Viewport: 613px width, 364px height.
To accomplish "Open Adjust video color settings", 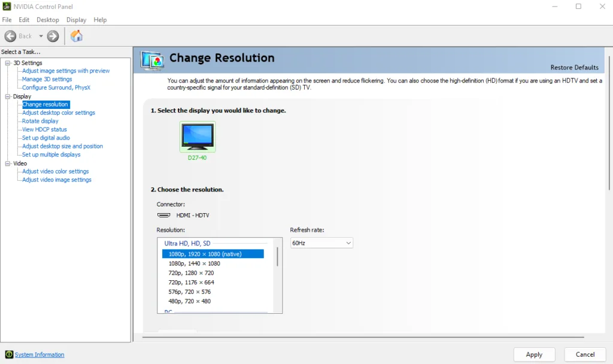I will (56, 171).
